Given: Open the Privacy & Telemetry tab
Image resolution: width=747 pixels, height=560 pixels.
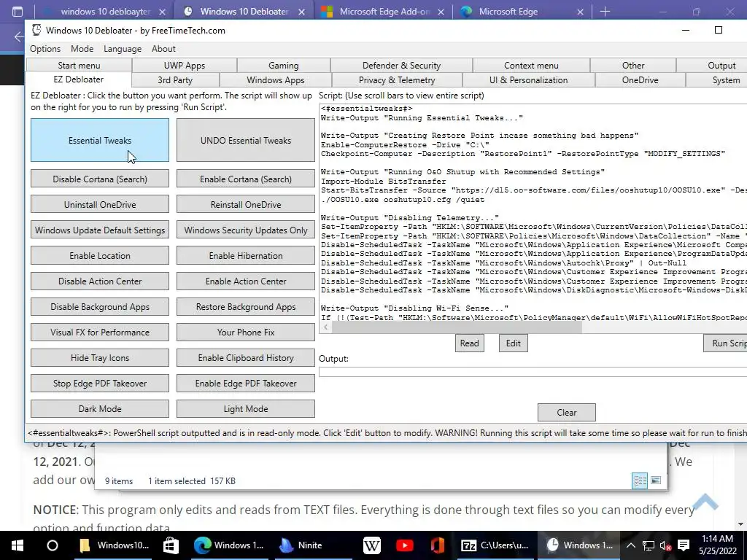Looking at the screenshot, I should [x=397, y=80].
